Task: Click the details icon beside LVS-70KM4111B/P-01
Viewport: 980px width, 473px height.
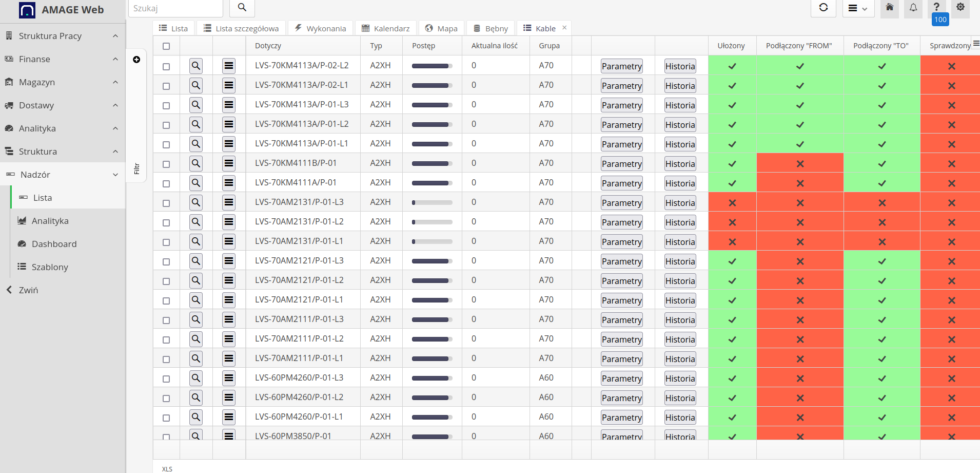Action: [229, 163]
